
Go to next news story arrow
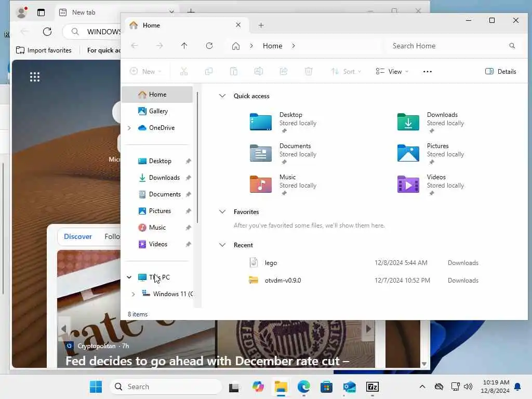coord(368,328)
